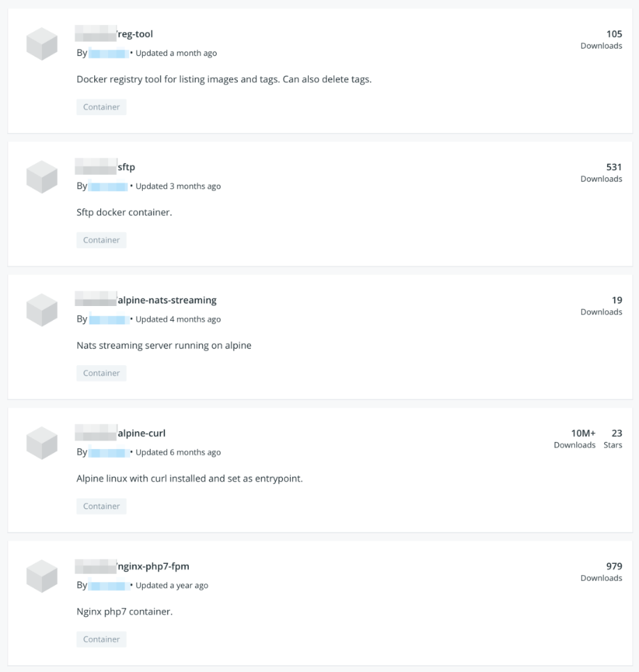This screenshot has width=639, height=672.
Task: Select Container tag under alpine-nats-streaming
Action: [102, 374]
